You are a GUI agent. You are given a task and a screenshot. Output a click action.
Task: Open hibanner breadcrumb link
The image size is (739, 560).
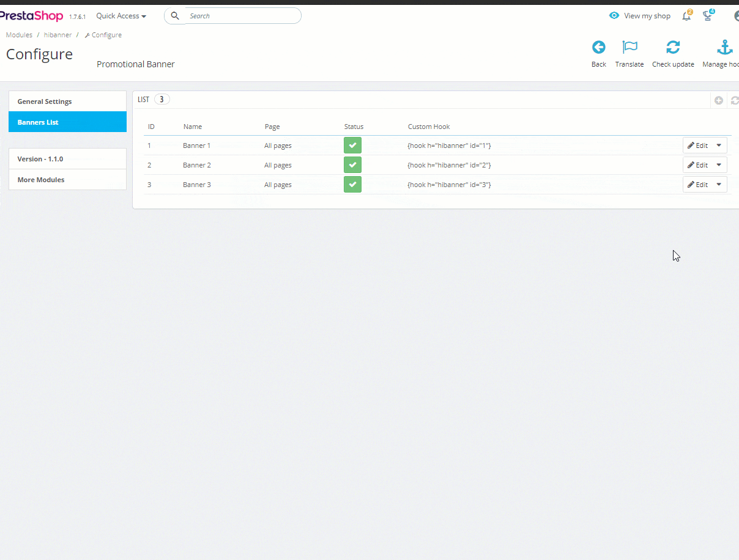point(58,35)
